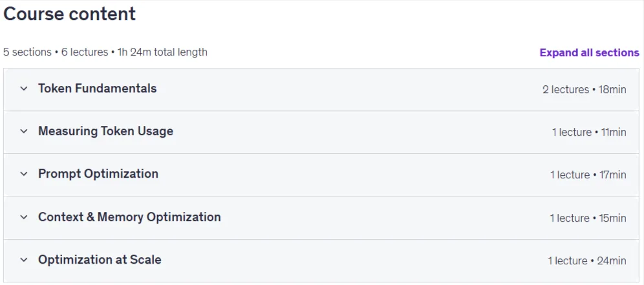Open the Token Fundamentals section title
Screen dimensions: 644x285
(x=98, y=89)
